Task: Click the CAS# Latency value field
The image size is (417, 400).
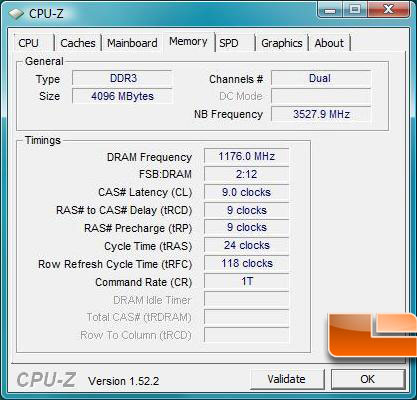Action: point(246,192)
